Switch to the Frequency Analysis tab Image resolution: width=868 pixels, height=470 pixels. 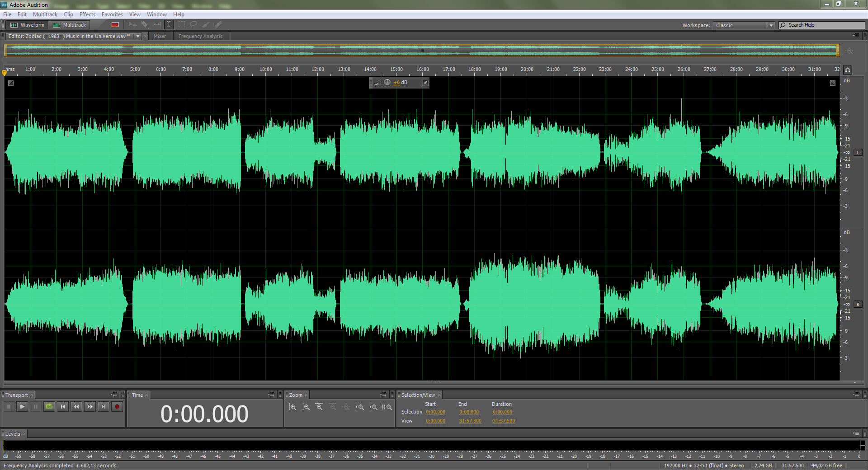point(200,36)
